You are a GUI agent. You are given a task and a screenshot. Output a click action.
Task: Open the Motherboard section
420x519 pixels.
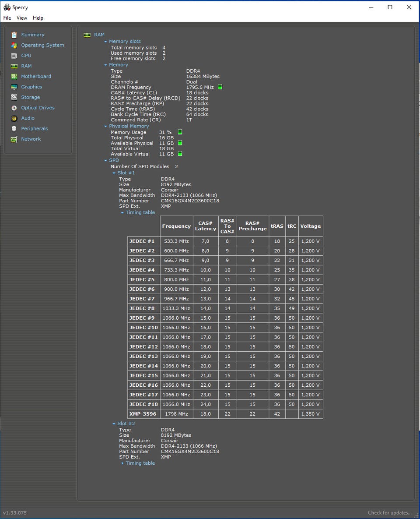pyautogui.click(x=36, y=77)
